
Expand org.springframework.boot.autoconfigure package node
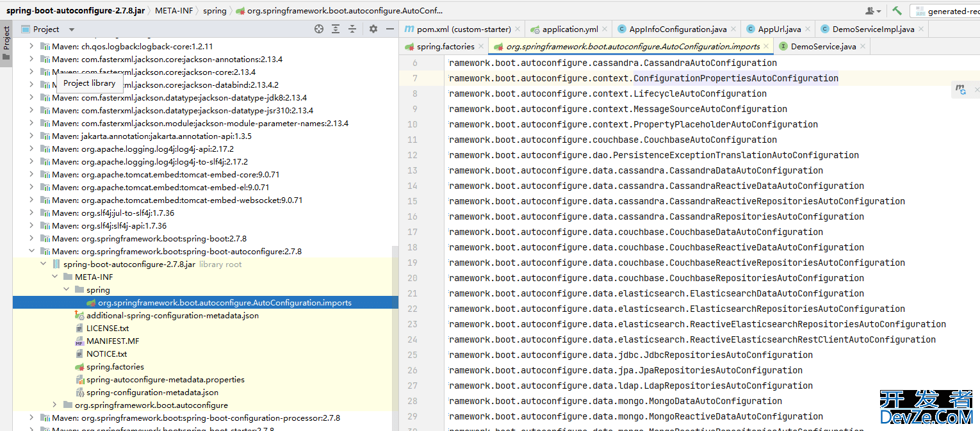point(56,405)
